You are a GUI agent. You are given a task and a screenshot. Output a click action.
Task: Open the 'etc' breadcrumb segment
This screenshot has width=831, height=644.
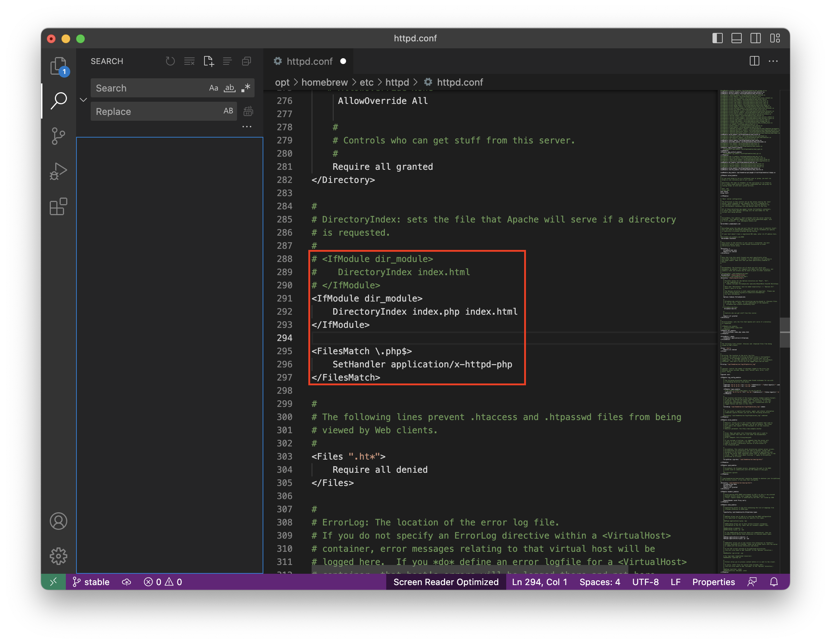(366, 82)
